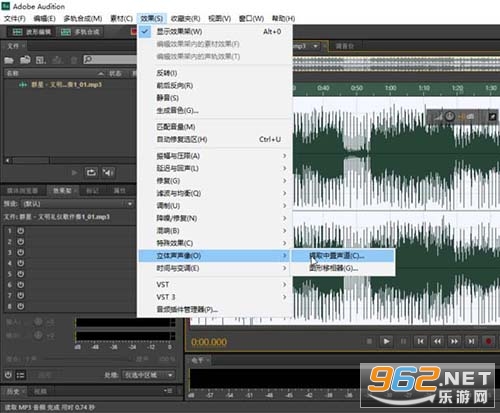Adjust the effects rack output gain knob
Image resolution: width=500 pixels, height=413 pixels.
point(38,335)
